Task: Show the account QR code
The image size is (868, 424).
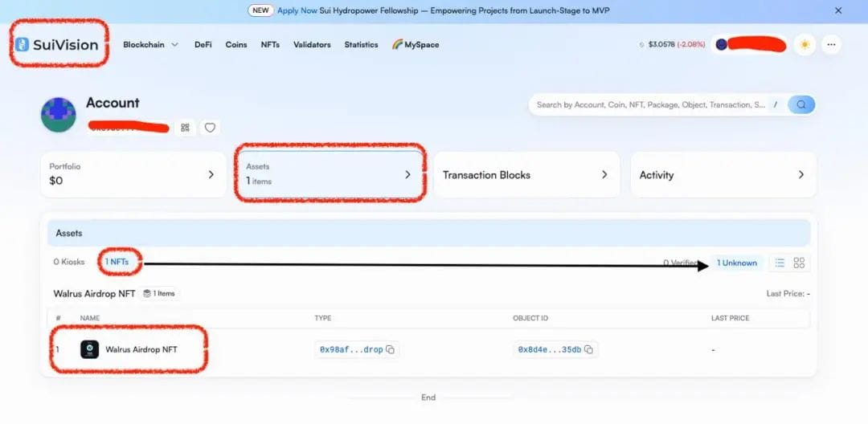Action: [x=185, y=128]
